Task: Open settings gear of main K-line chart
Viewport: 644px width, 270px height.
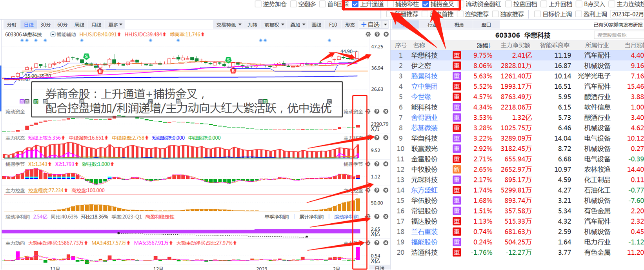Action: pyautogui.click(x=368, y=35)
